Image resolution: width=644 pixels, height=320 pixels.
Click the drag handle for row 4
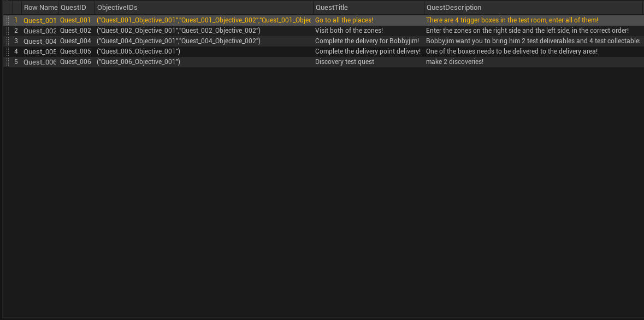click(x=7, y=51)
